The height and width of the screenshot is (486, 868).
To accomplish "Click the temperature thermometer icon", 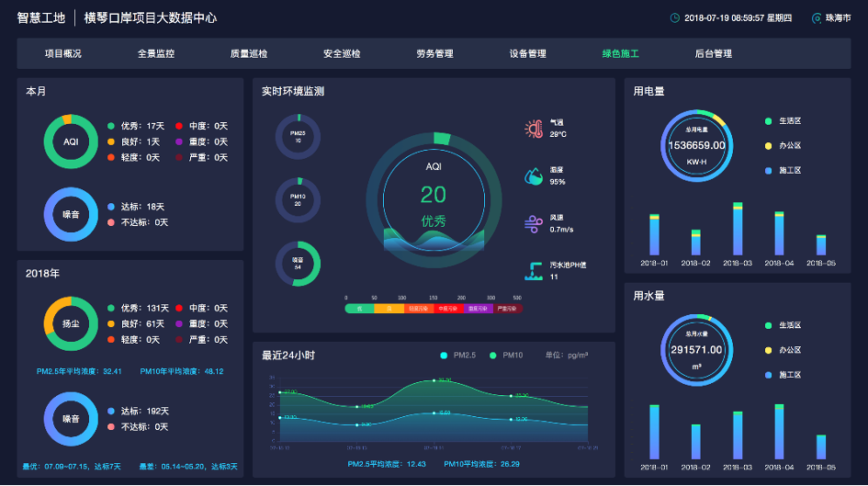I will tap(534, 129).
